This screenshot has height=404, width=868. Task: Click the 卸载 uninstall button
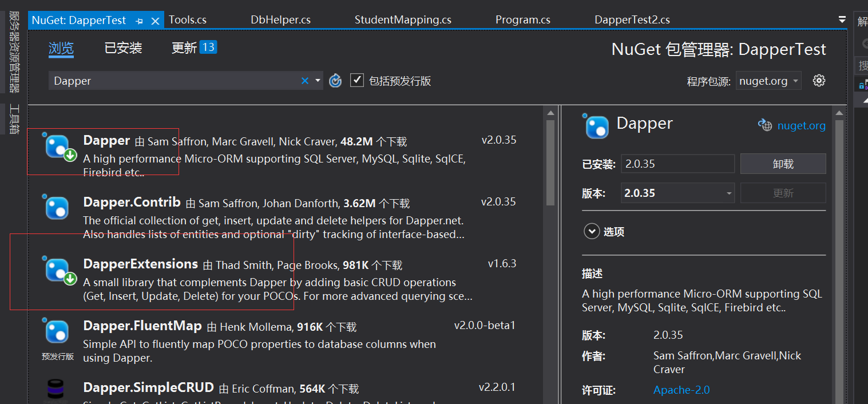pos(783,164)
